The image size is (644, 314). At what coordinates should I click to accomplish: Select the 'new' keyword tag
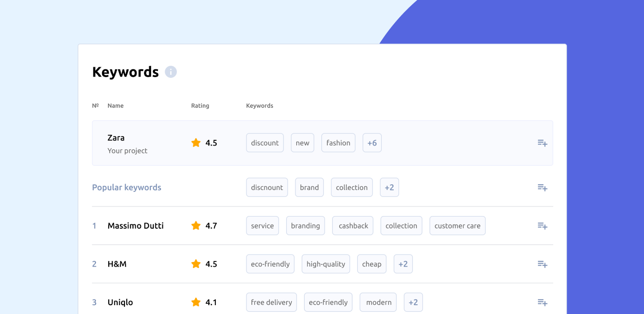(x=302, y=143)
